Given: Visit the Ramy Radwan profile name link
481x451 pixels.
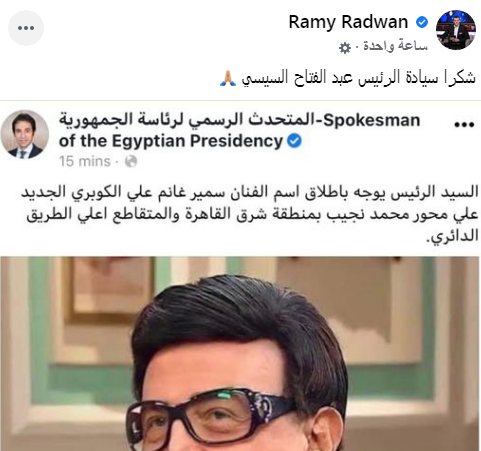Looking at the screenshot, I should [348, 22].
